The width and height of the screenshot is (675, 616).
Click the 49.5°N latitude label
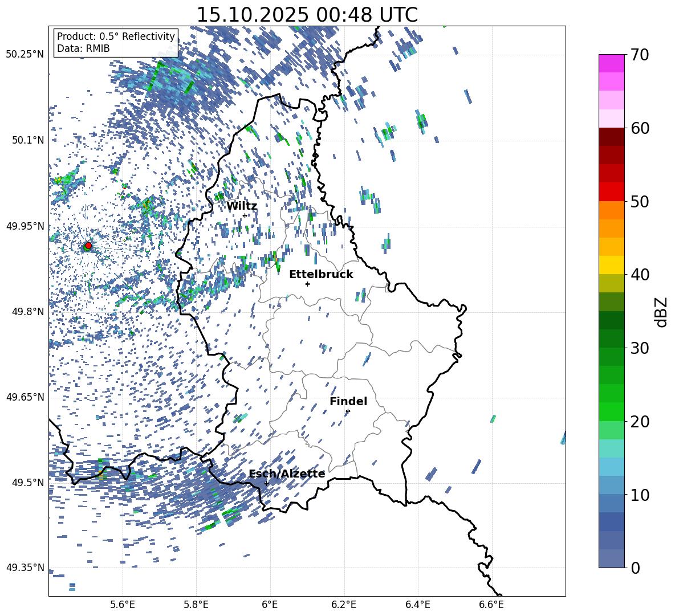click(29, 482)
